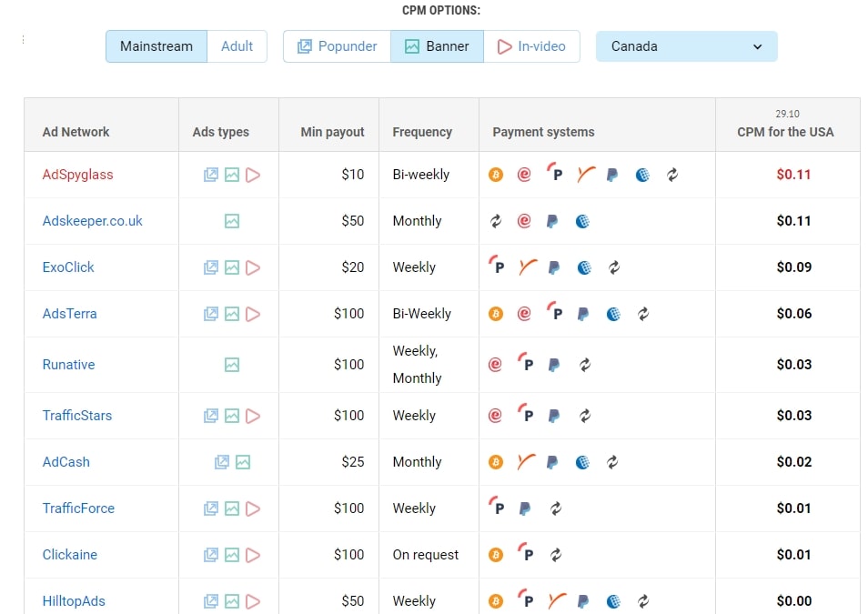Click the Payoneer icon in AdSpyglass row
The image size is (868, 614).
pyautogui.click(x=585, y=175)
